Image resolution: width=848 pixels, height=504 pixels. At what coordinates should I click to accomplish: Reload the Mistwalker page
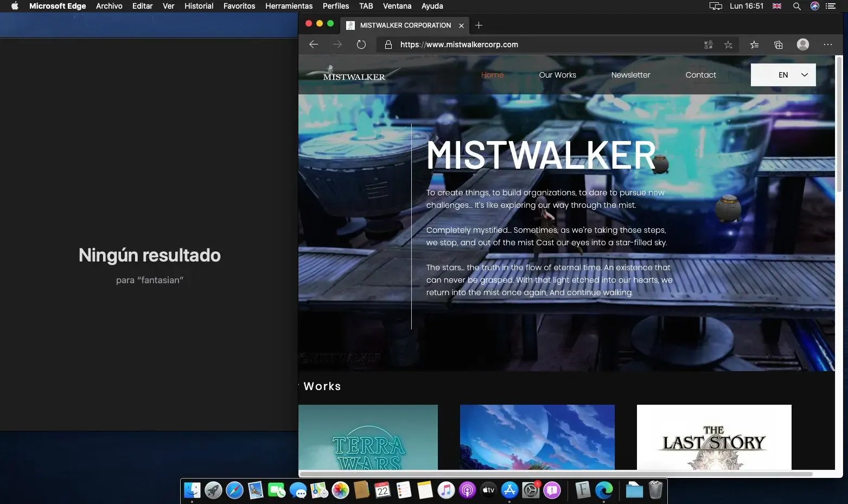click(x=361, y=44)
